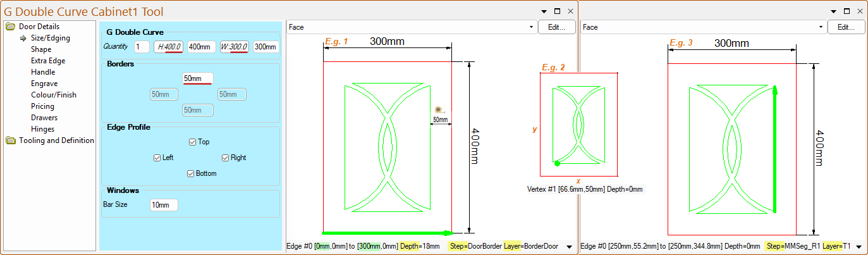Click the green vertex dot in E.g. 2

tap(557, 163)
